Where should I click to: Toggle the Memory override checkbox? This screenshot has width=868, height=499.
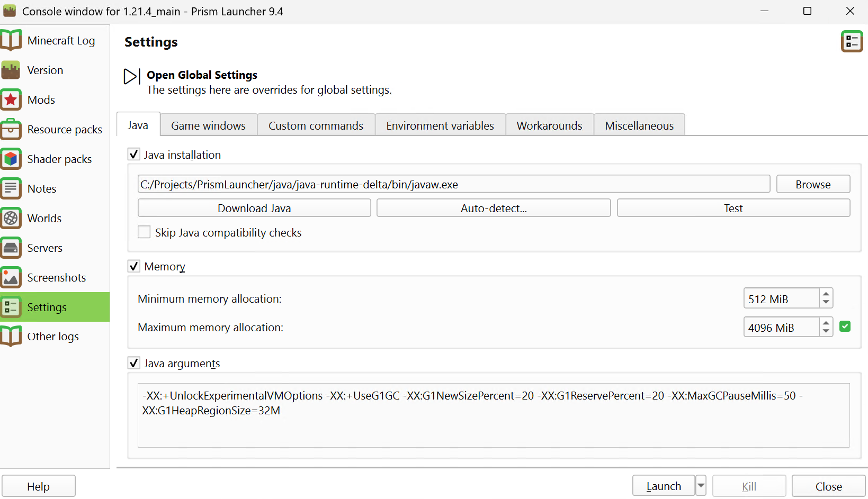click(134, 266)
